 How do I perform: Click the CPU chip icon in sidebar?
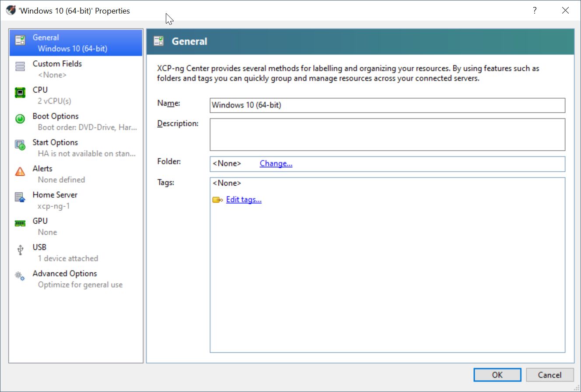20,92
